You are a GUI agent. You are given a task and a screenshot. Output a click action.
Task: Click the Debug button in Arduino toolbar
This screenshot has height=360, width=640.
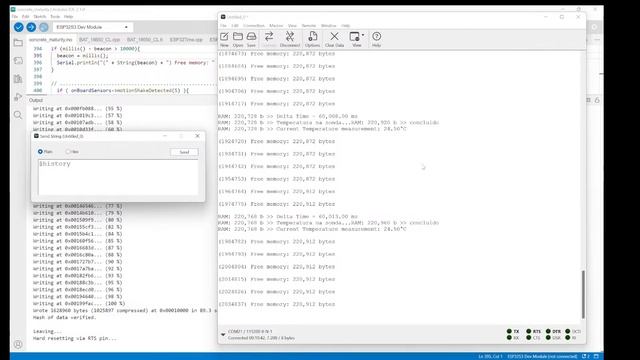[x=44, y=27]
